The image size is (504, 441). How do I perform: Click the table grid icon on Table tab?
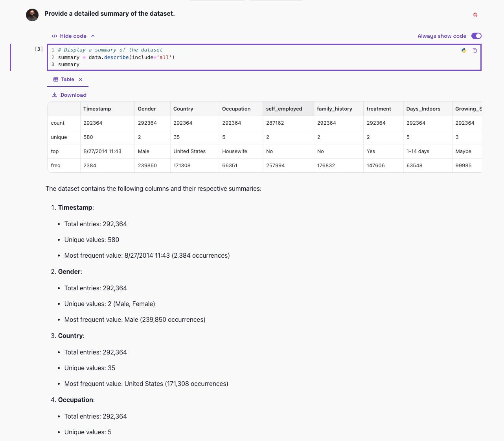pos(56,79)
